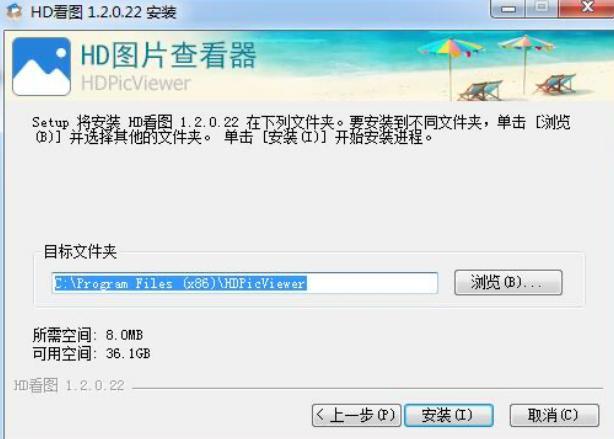614x439 pixels.
Task: Click the destination folder path field
Action: [x=244, y=283]
